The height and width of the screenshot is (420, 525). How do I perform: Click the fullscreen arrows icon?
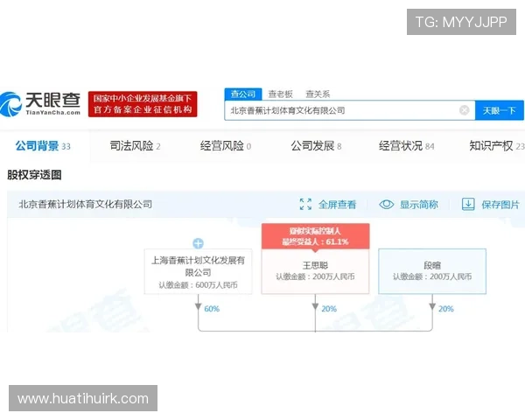tap(305, 204)
